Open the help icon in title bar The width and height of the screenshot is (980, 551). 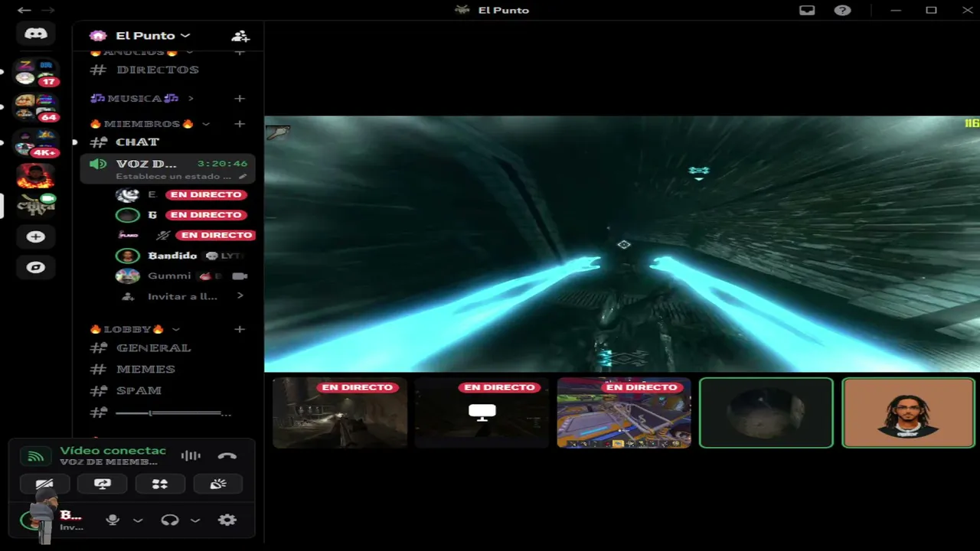[843, 10]
